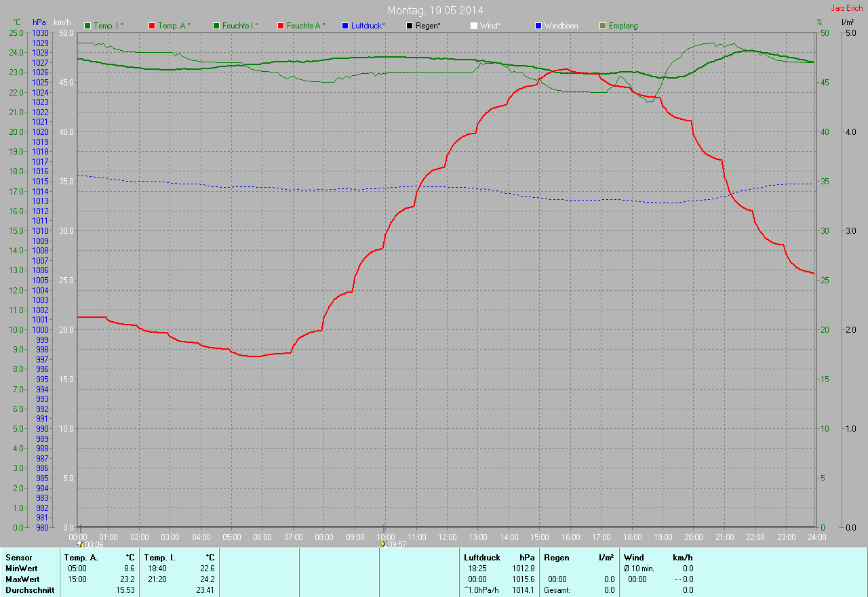Click the '06:00' time axis label
Image resolution: width=868 pixels, height=597 pixels.
click(x=262, y=537)
